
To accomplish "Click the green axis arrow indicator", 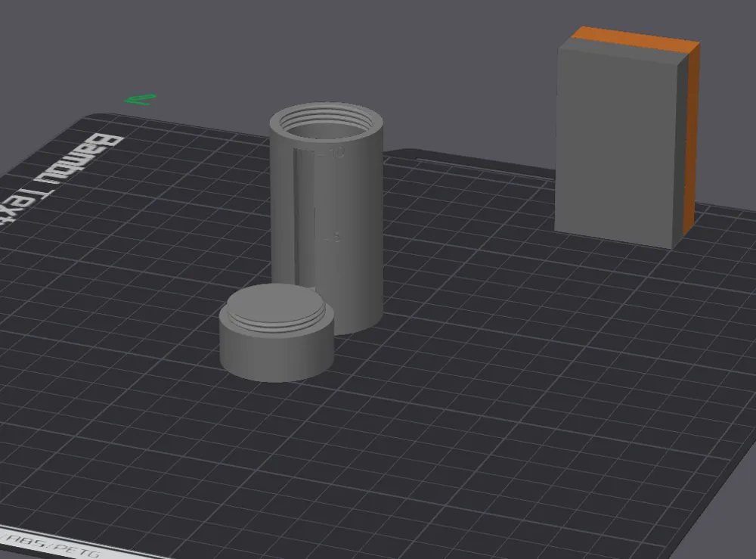I will [141, 99].
